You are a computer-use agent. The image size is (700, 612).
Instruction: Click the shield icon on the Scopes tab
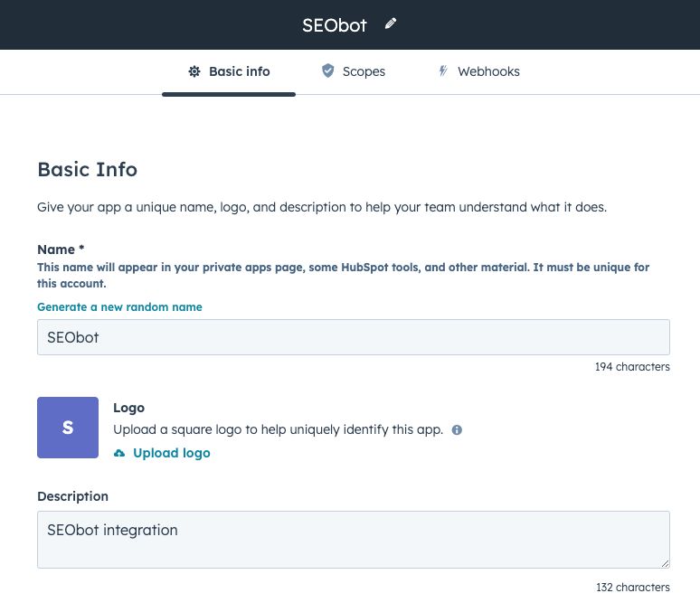pyautogui.click(x=328, y=71)
